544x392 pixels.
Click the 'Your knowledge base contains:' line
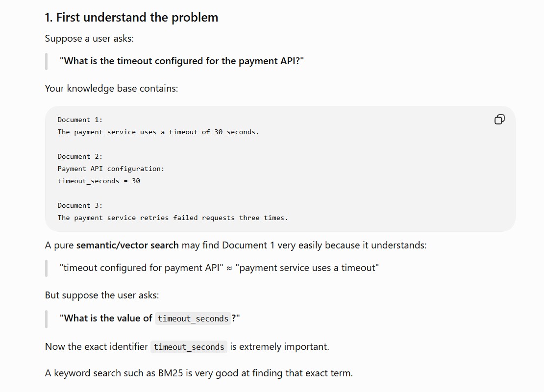tap(111, 89)
